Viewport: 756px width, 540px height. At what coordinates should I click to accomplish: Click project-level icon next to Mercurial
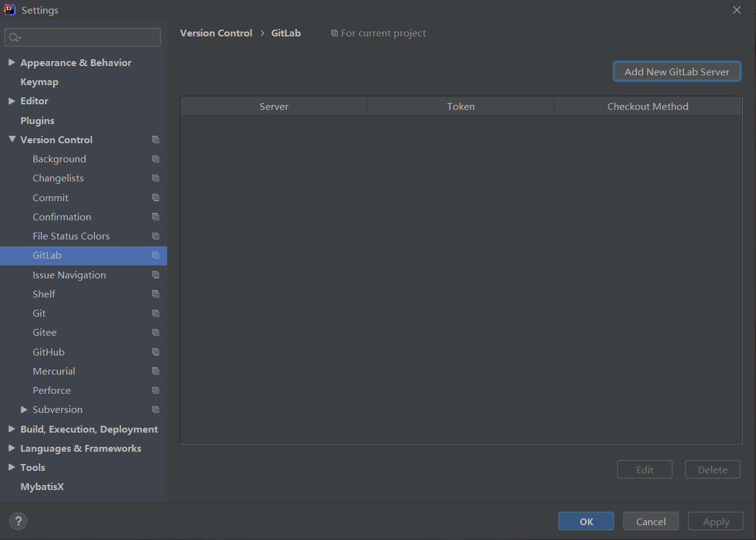point(155,371)
